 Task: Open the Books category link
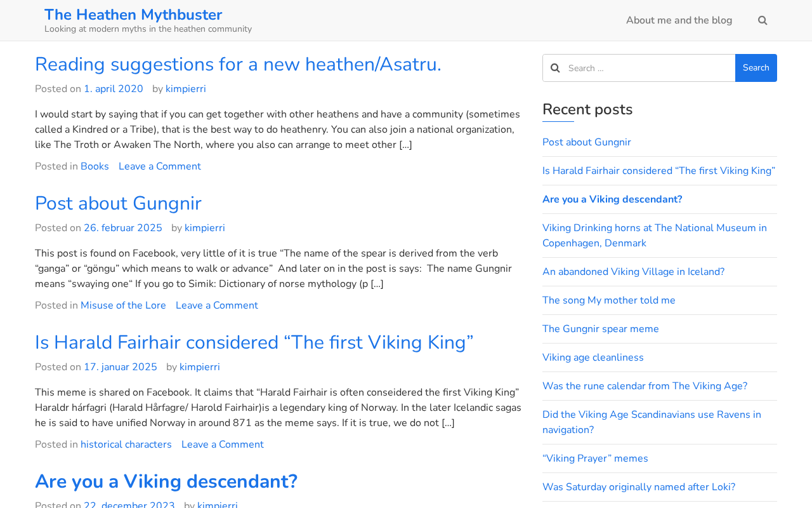(x=95, y=166)
